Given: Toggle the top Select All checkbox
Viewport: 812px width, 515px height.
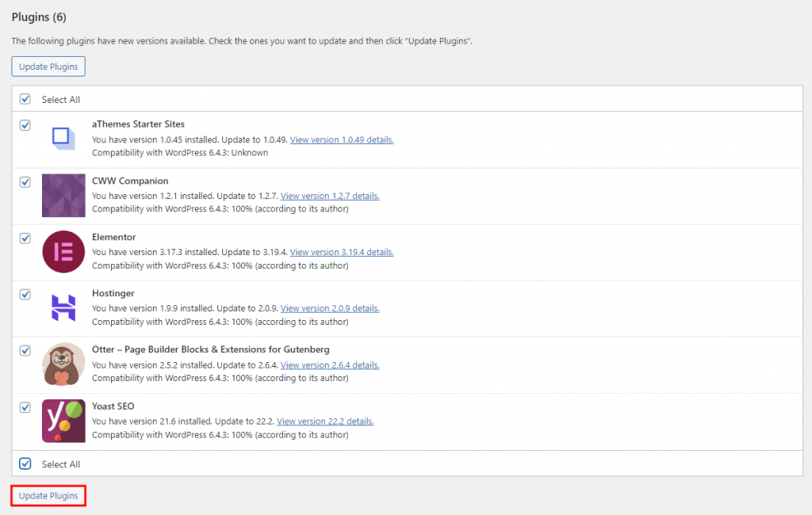Looking at the screenshot, I should pyautogui.click(x=25, y=99).
